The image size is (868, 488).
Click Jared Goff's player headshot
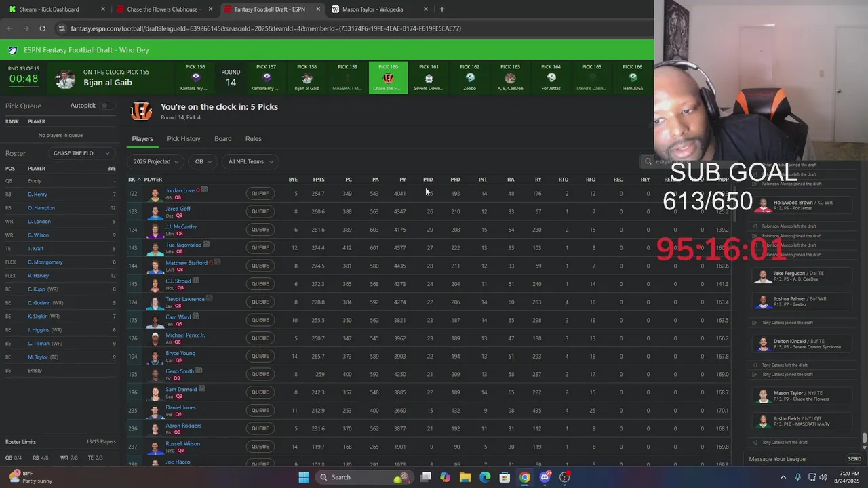click(155, 211)
